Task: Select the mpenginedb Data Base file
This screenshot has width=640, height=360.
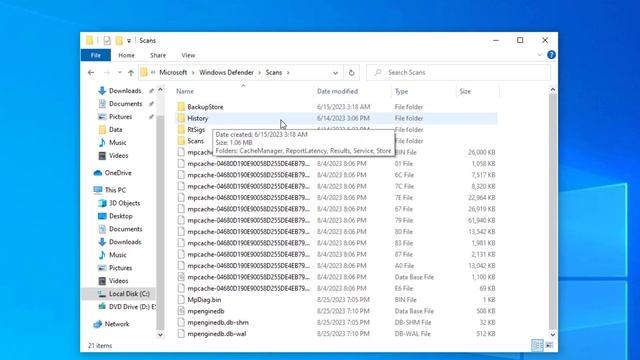Action: click(x=206, y=311)
